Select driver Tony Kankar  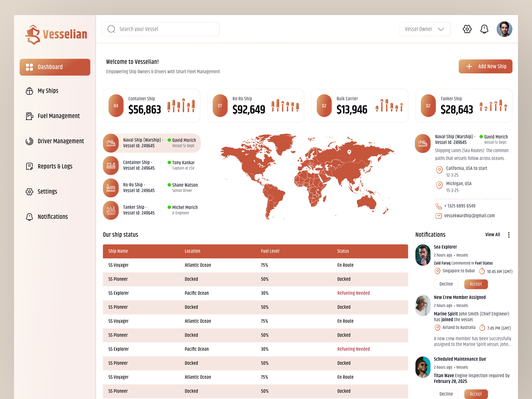pyautogui.click(x=183, y=163)
